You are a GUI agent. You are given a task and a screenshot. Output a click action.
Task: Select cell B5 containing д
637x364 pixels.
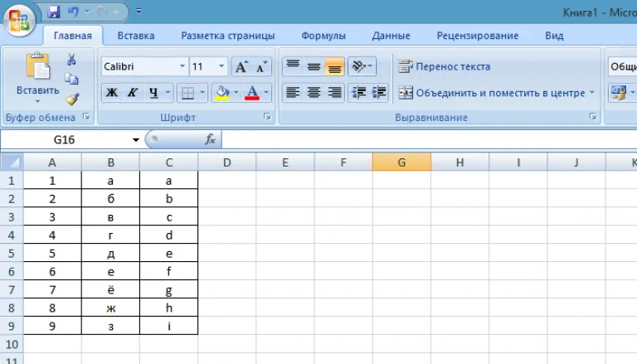point(110,254)
